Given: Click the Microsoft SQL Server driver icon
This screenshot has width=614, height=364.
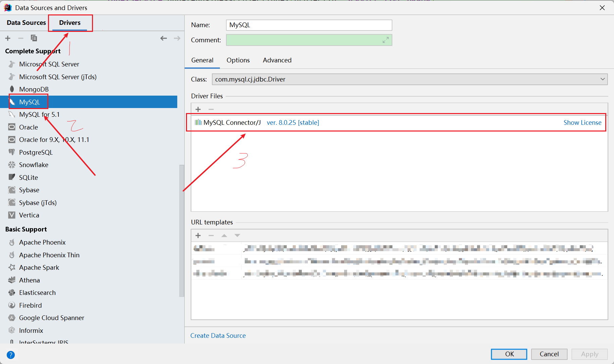Looking at the screenshot, I should click(x=12, y=64).
